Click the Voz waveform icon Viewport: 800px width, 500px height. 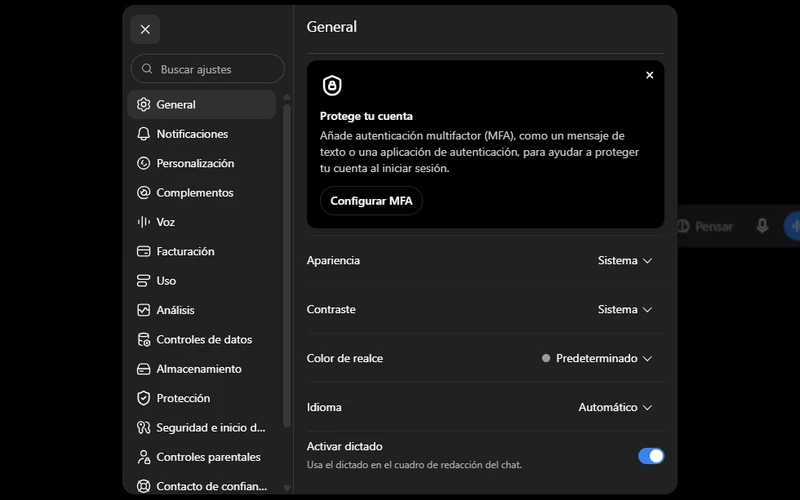143,222
